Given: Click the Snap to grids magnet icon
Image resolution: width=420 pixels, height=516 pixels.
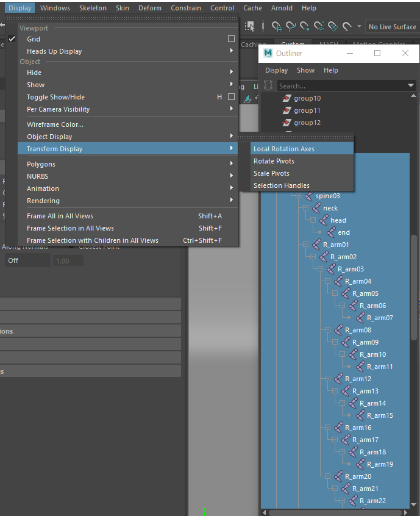Looking at the screenshot, I should point(277,26).
